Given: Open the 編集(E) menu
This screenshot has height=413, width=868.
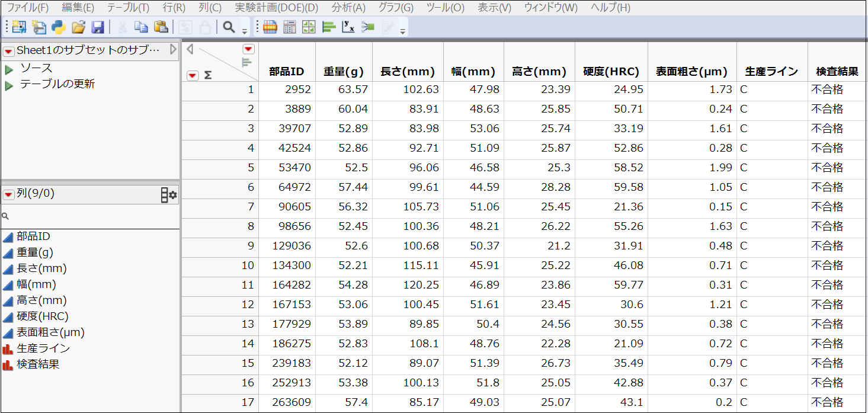Looking at the screenshot, I should pyautogui.click(x=78, y=8).
